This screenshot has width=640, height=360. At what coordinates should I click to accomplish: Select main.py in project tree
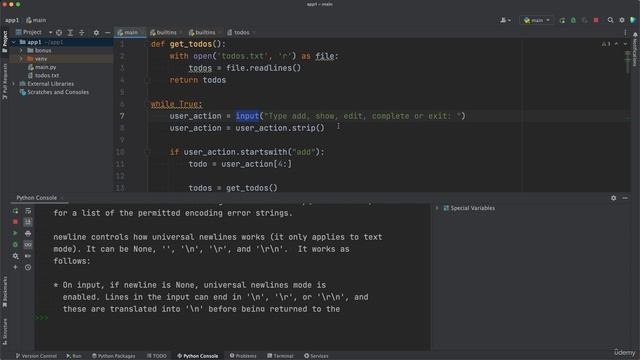[42, 67]
